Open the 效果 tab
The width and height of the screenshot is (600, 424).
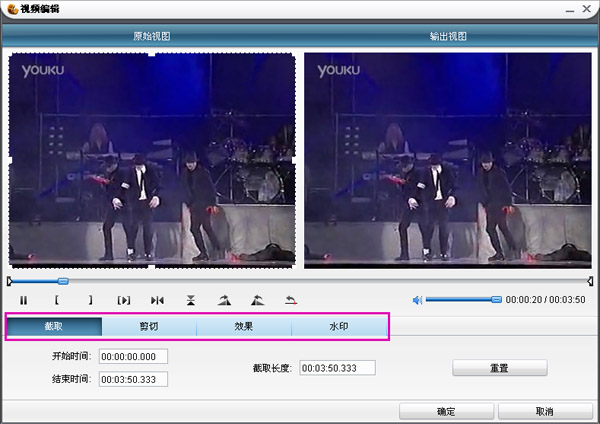point(244,326)
